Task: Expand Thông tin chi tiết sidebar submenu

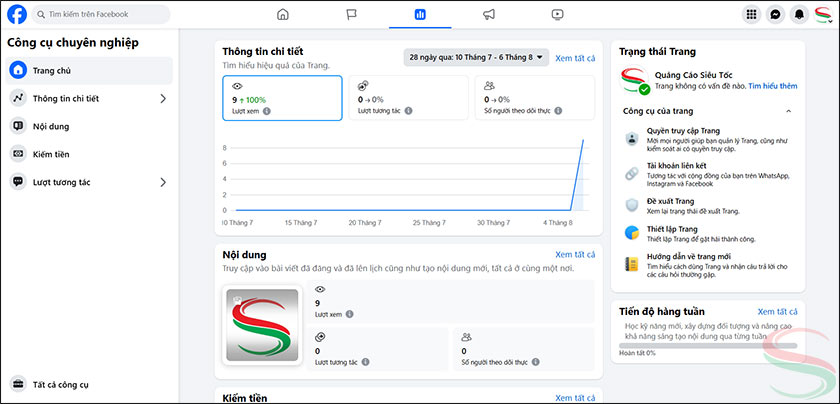Action: (163, 98)
